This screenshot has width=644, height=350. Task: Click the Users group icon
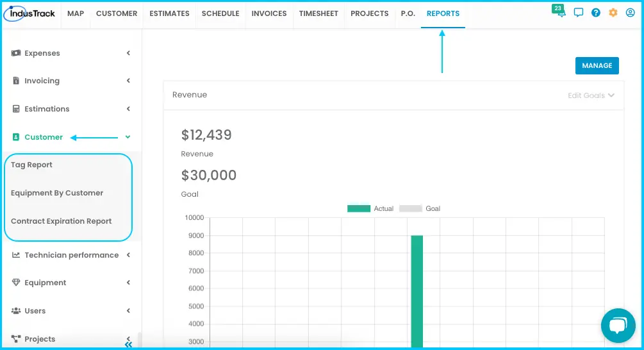16,311
